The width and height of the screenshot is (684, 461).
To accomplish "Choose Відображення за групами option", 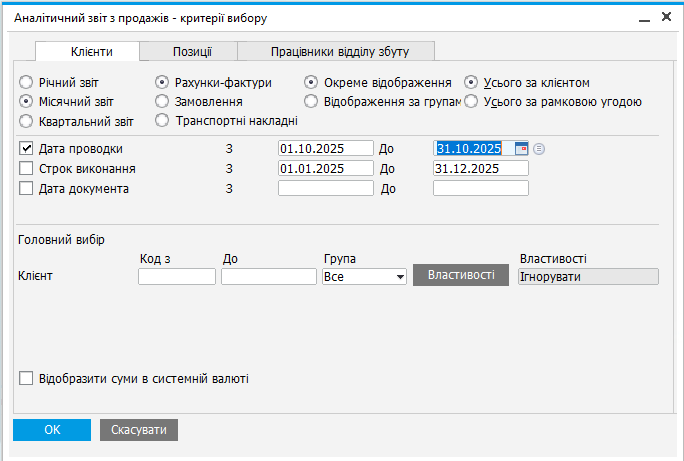I will click(311, 102).
